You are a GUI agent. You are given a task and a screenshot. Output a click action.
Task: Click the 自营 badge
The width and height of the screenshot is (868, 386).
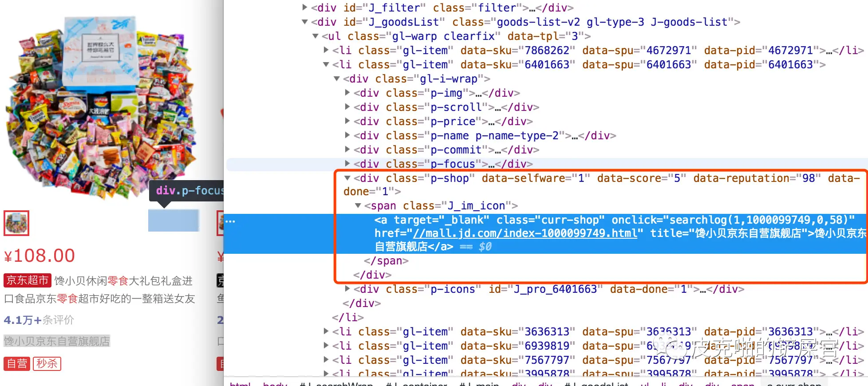17,363
